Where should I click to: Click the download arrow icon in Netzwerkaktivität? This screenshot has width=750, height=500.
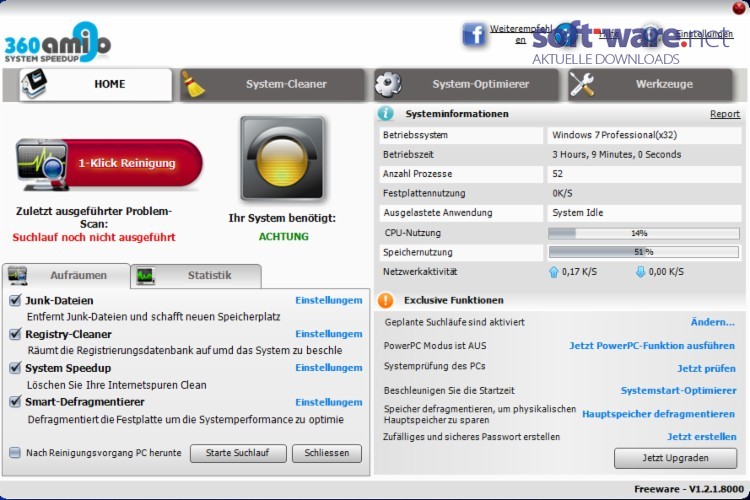[640, 272]
